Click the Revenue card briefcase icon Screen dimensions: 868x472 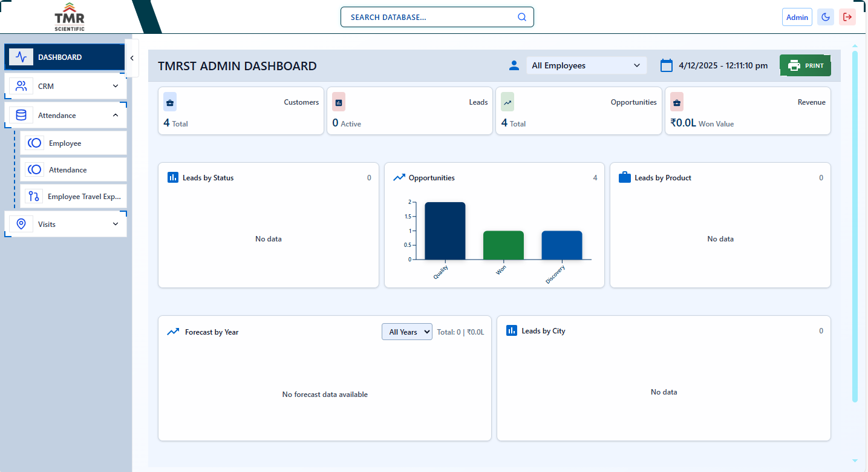(677, 102)
